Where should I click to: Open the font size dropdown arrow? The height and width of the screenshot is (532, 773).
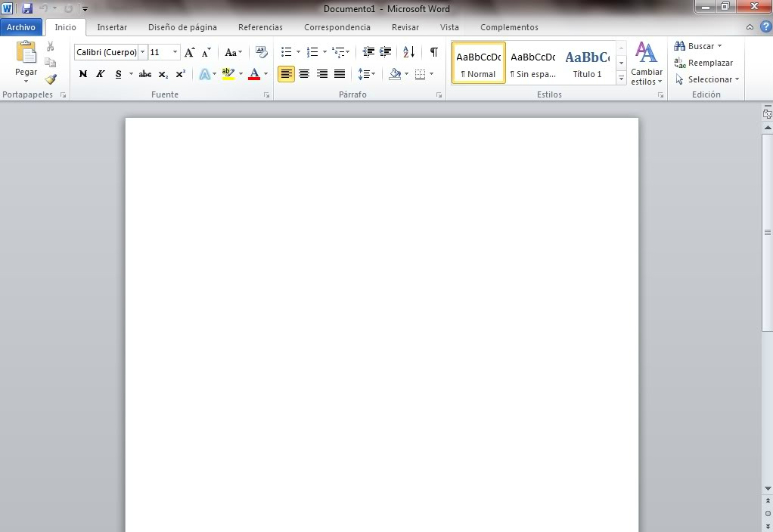(175, 51)
